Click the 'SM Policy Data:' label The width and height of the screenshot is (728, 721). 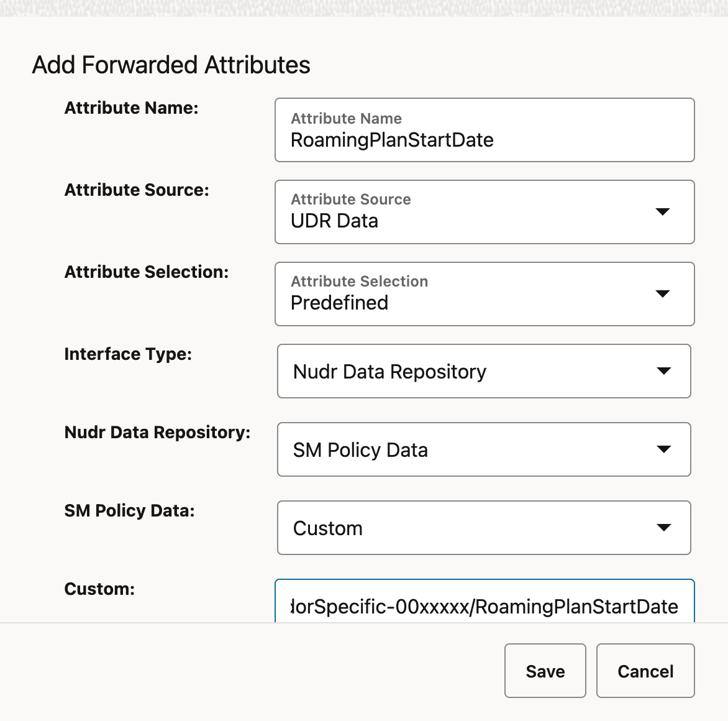pyautogui.click(x=130, y=510)
